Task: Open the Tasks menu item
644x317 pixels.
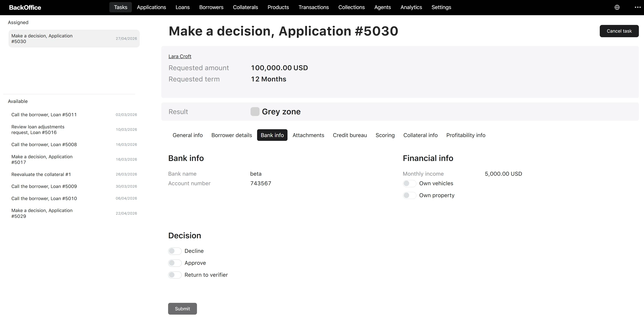Action: [x=120, y=7]
